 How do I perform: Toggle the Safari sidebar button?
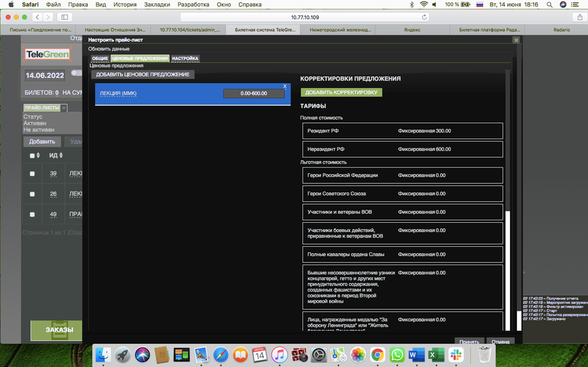point(65,17)
